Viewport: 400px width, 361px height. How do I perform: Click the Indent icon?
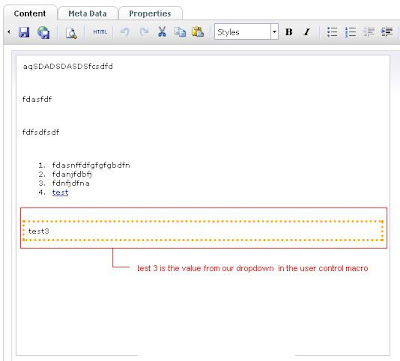387,32
